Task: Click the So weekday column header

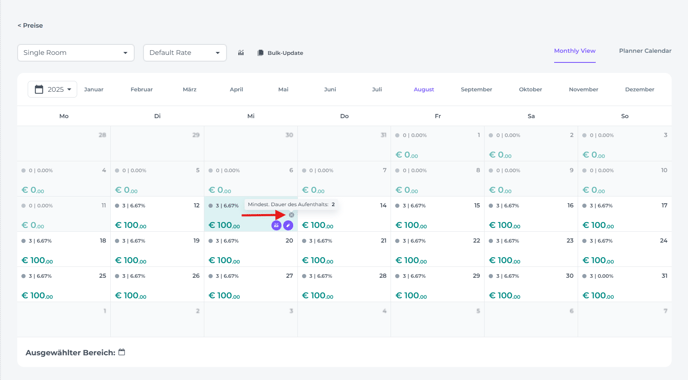Action: click(x=625, y=116)
